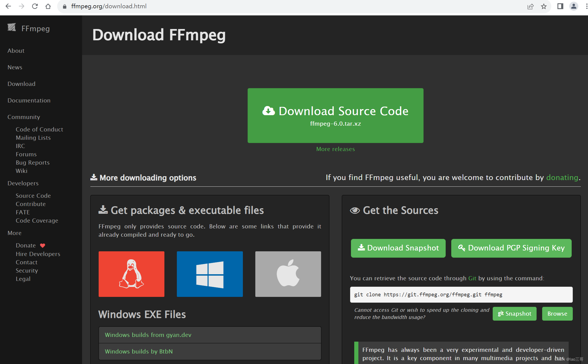This screenshot has width=588, height=364.
Task: Select the Linux penguin packages icon
Action: pyautogui.click(x=131, y=274)
